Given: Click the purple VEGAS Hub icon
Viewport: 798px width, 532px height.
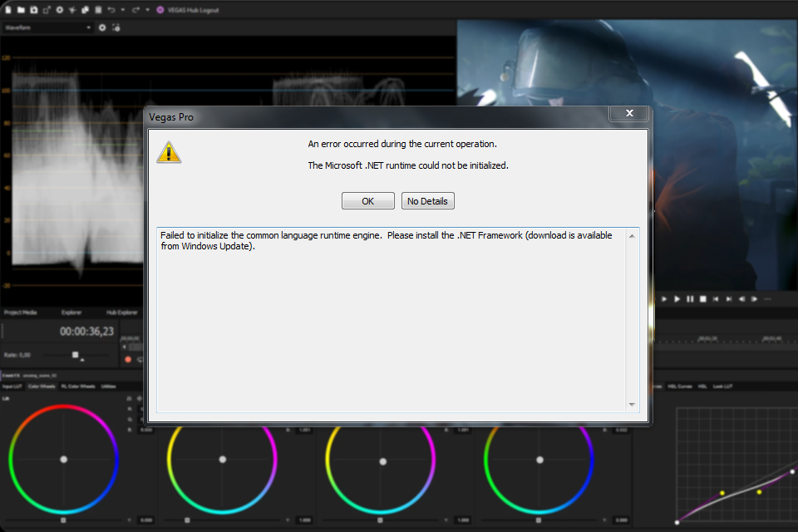Looking at the screenshot, I should tap(160, 10).
